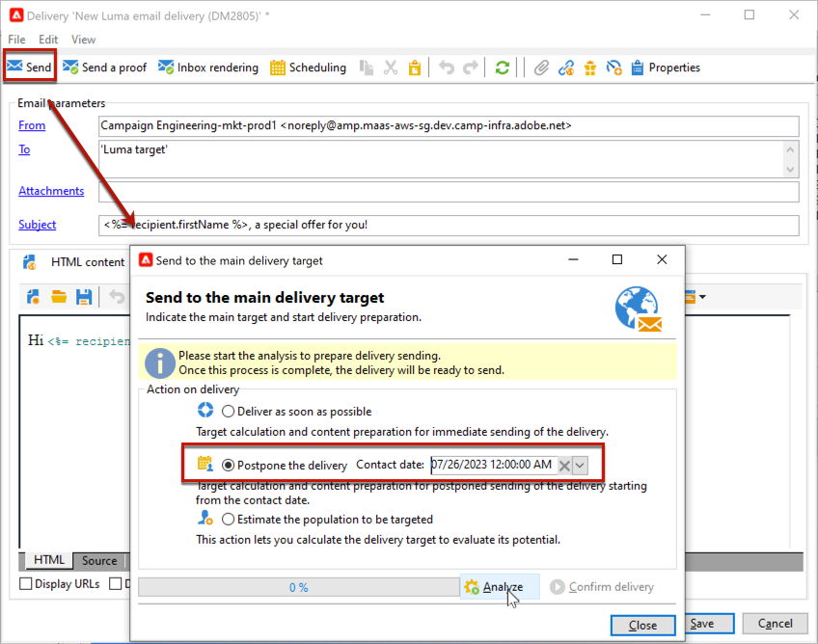This screenshot has width=818, height=644.
Task: Launch Inbox rendering
Action: click(x=208, y=67)
